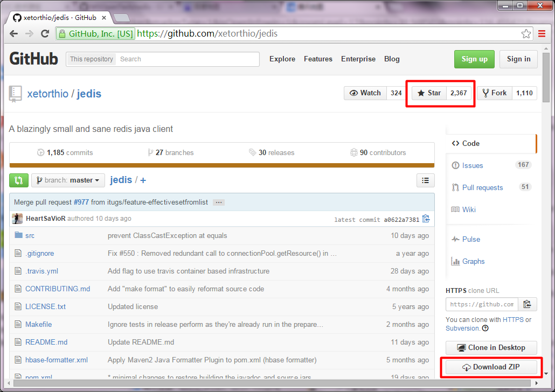The width and height of the screenshot is (555, 392).
Task: Open Subversion clone help question icon
Action: pyautogui.click(x=485, y=328)
